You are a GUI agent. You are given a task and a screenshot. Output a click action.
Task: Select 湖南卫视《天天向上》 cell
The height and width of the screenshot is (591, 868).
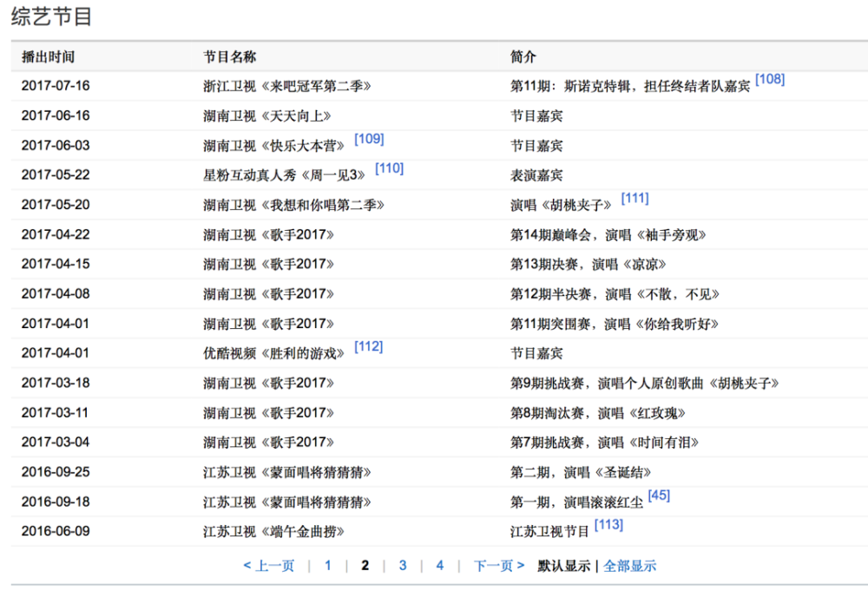point(266,116)
